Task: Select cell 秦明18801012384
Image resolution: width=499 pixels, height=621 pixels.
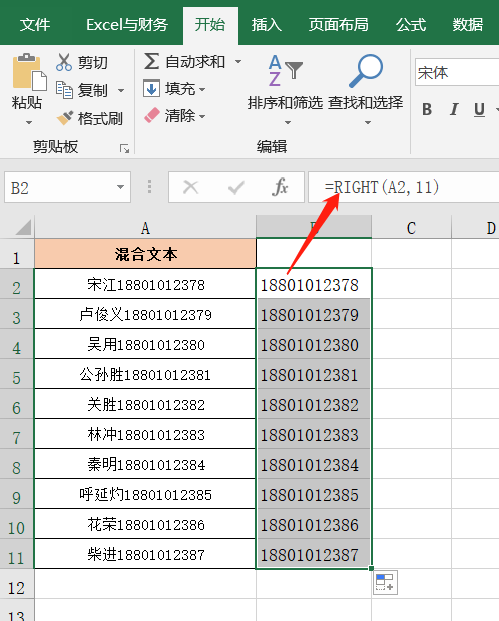Action: [x=145, y=464]
